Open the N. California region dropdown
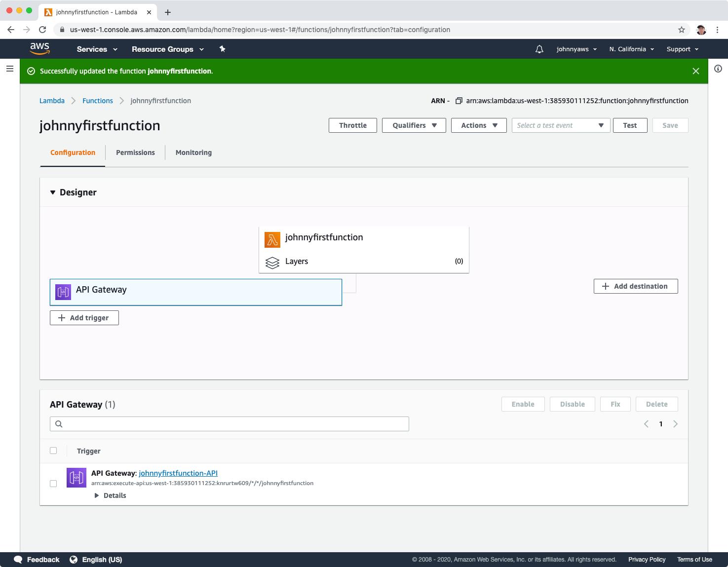 (632, 49)
